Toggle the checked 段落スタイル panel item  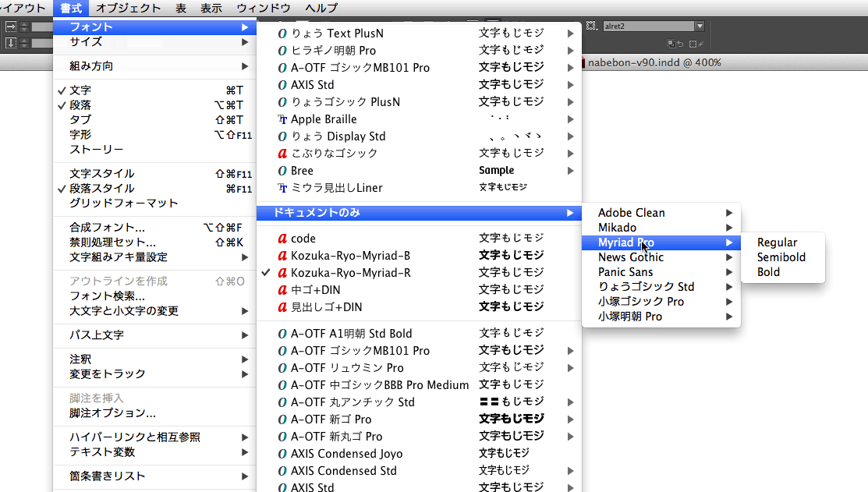(x=155, y=189)
